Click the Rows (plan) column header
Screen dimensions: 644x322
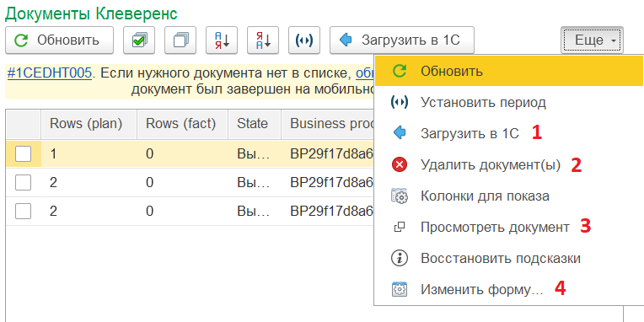click(86, 124)
